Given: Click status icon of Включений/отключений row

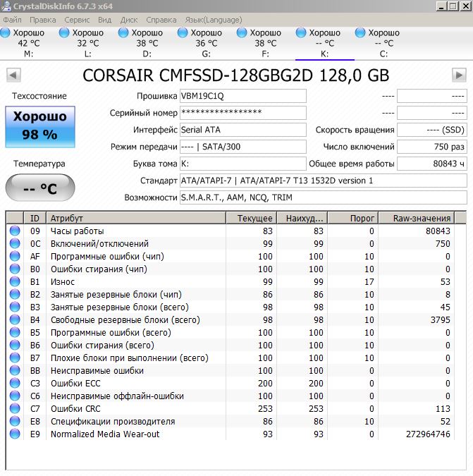Looking at the screenshot, I should (x=15, y=243).
